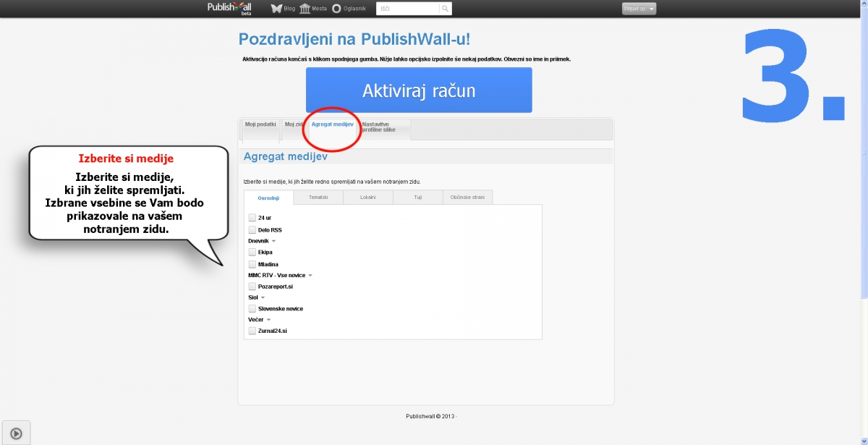The width and height of the screenshot is (868, 445).
Task: Click the Aktiviraj račun button
Action: tap(419, 90)
